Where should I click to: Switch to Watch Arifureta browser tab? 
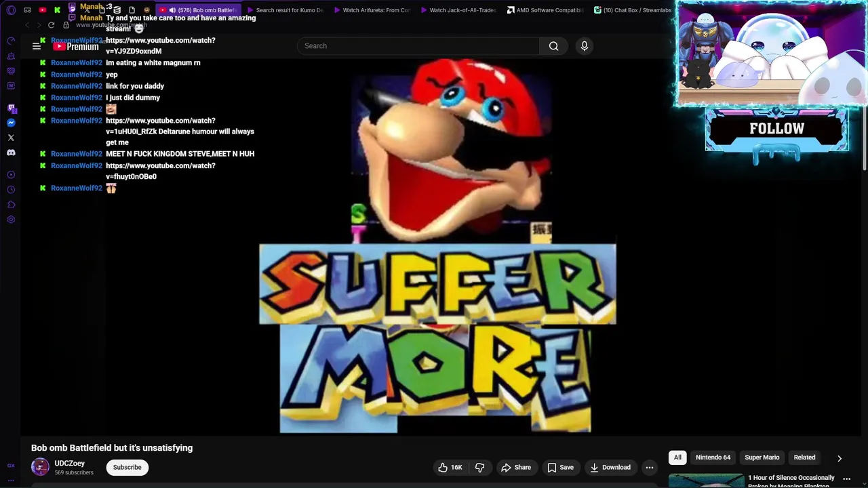tap(372, 10)
